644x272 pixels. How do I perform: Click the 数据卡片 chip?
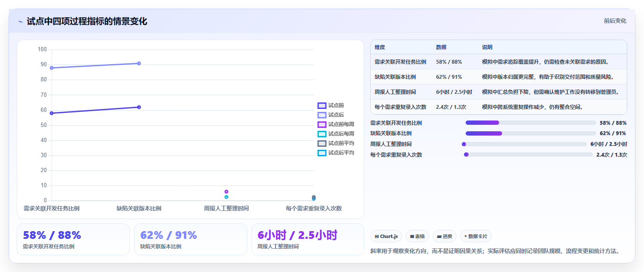[476, 236]
